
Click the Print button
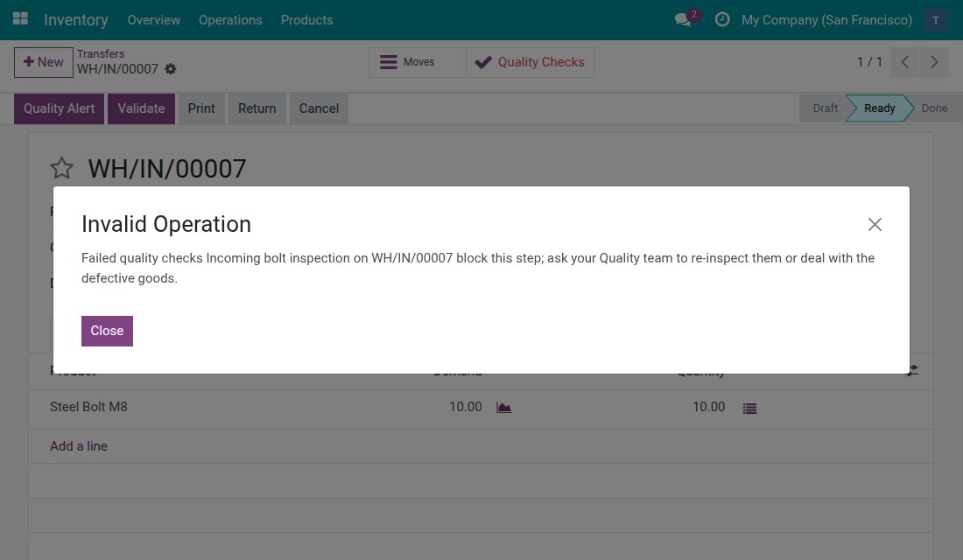[x=201, y=108]
